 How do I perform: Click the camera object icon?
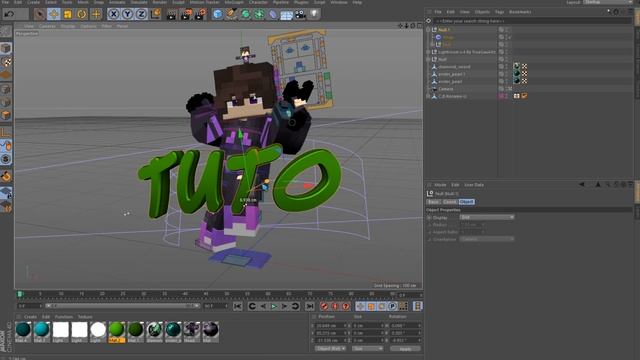(x=300, y=15)
